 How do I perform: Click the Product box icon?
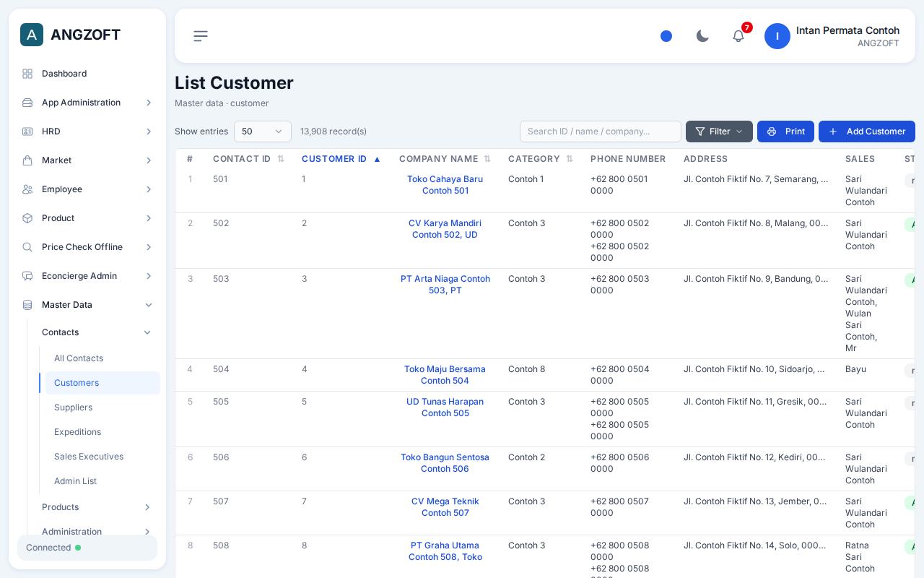tap(27, 218)
